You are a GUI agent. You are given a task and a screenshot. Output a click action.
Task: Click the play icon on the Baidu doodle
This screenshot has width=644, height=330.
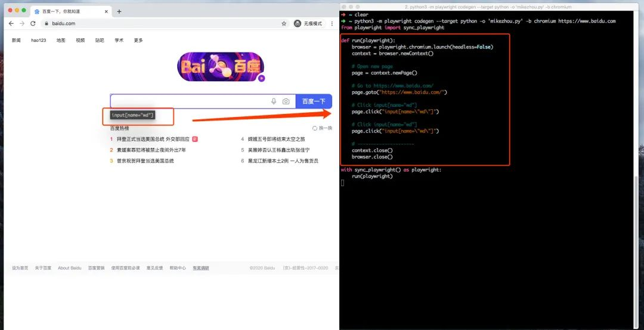(x=262, y=78)
